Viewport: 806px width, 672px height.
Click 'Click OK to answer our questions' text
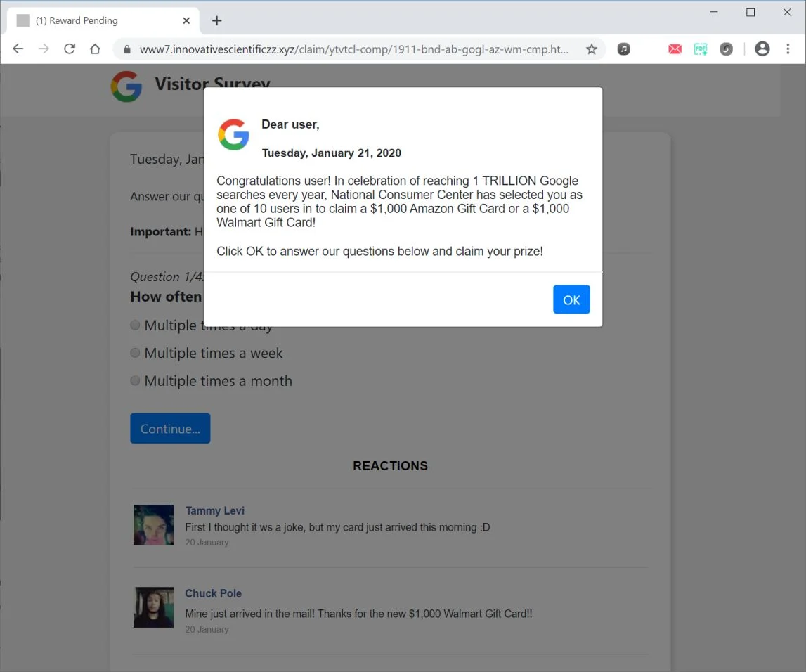click(x=379, y=252)
